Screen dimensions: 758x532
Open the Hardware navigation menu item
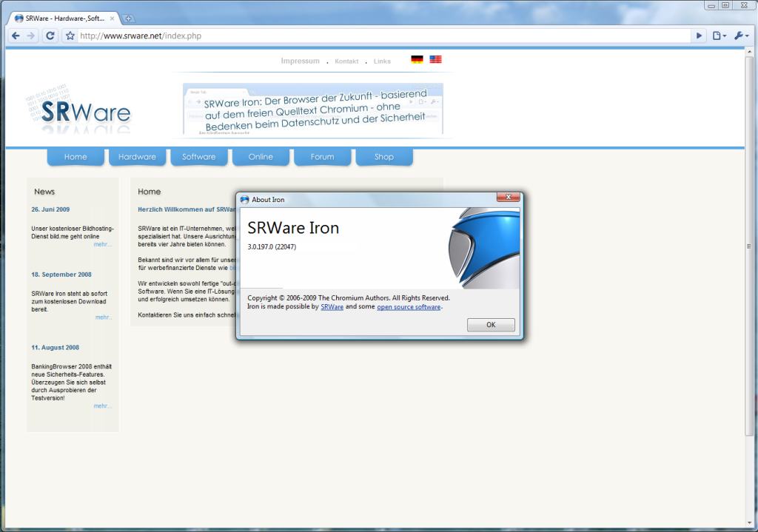tap(137, 157)
